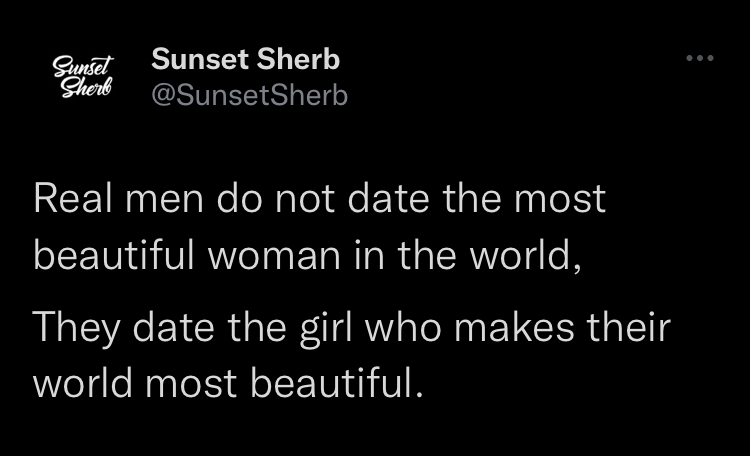
Task: Click the last line 'world most beautiful.'
Action: pos(228,383)
